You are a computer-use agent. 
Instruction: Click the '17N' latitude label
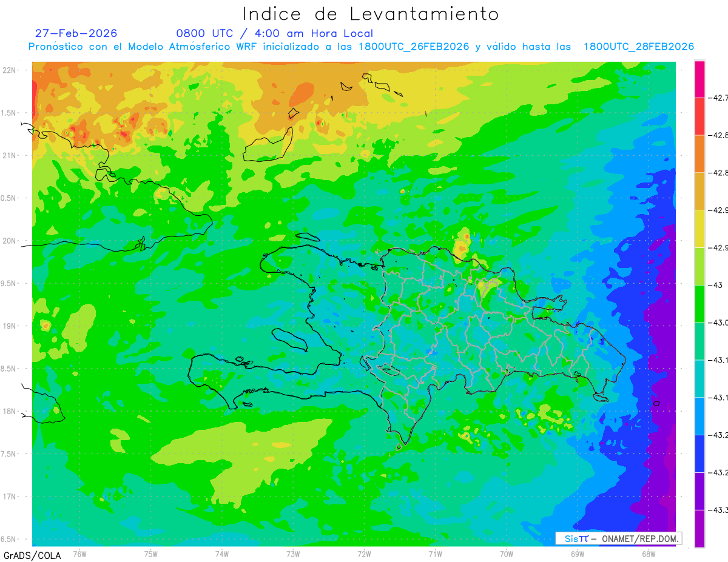point(10,497)
